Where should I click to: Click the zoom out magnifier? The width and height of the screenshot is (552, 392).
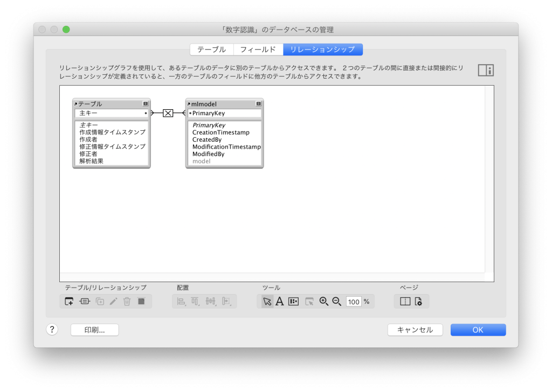(x=337, y=302)
